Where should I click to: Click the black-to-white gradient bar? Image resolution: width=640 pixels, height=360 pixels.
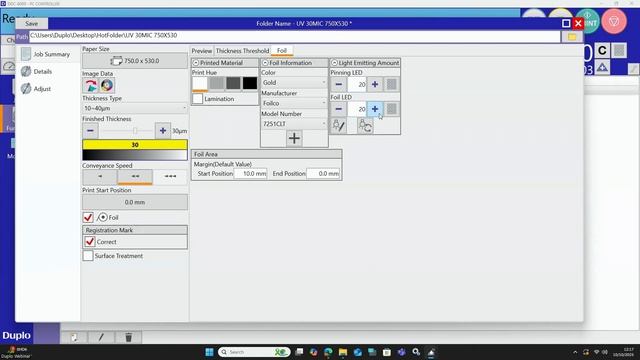pyautogui.click(x=135, y=155)
